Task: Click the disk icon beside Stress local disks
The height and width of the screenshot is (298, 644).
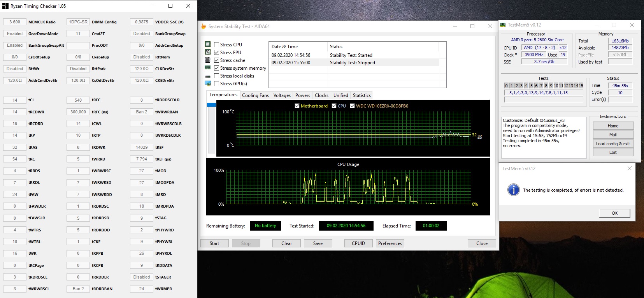Action: (208, 76)
